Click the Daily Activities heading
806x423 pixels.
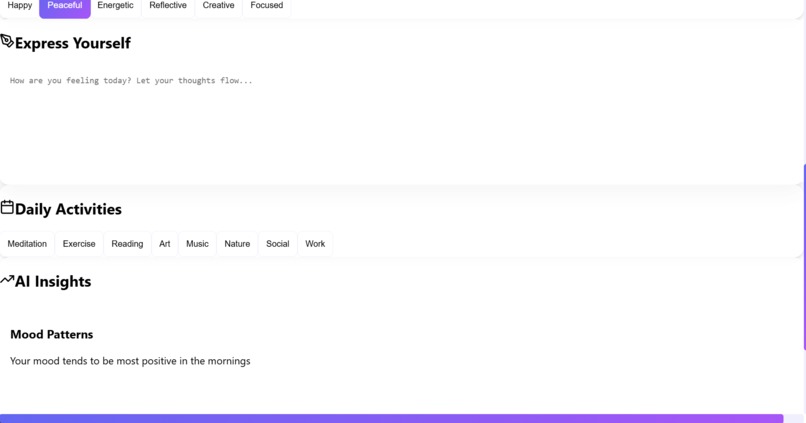(68, 209)
